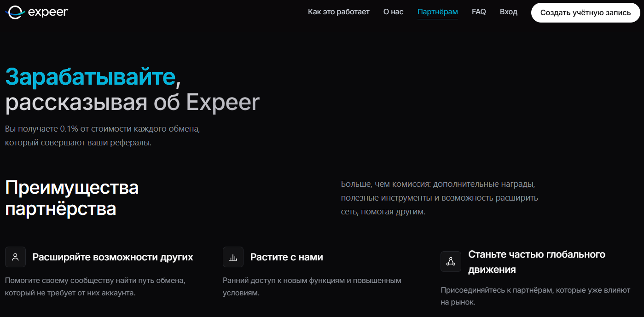Click text полезные инструменты и возможность расширить
644x317 pixels.
(440, 198)
